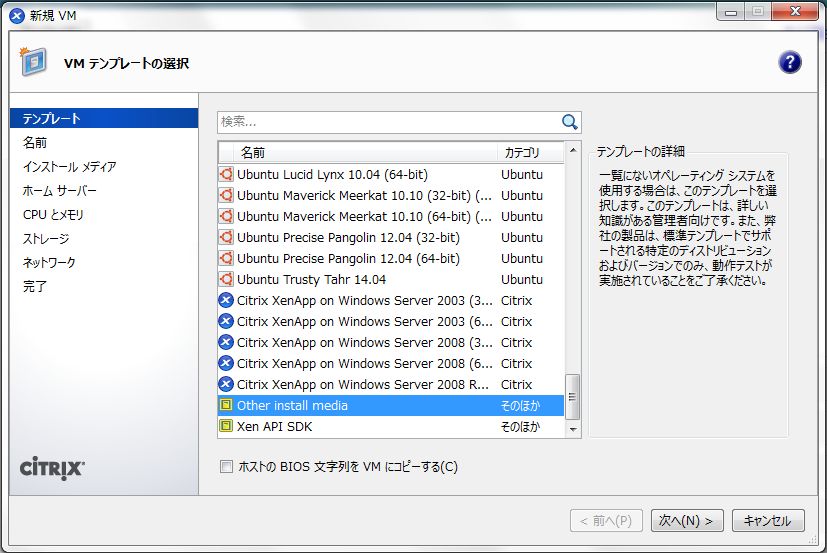Open the テンプレート wizard step
The width and height of the screenshot is (827, 553).
pos(104,119)
